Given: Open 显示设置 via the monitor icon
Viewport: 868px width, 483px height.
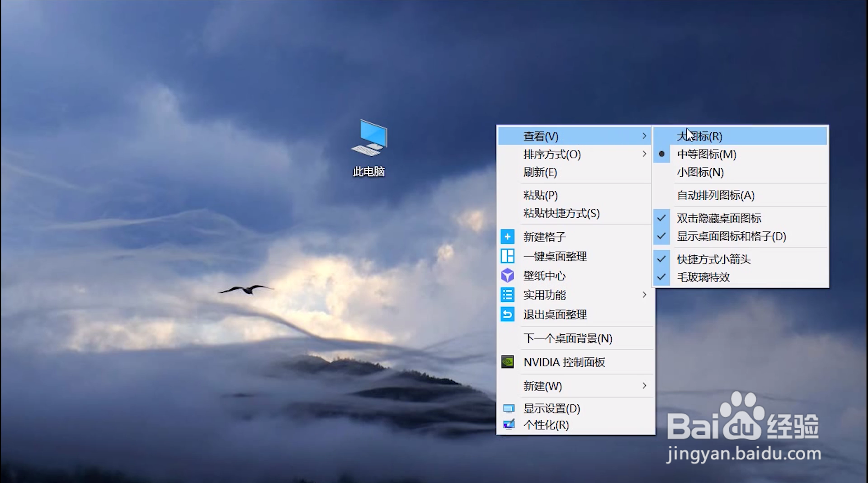Looking at the screenshot, I should tap(509, 408).
